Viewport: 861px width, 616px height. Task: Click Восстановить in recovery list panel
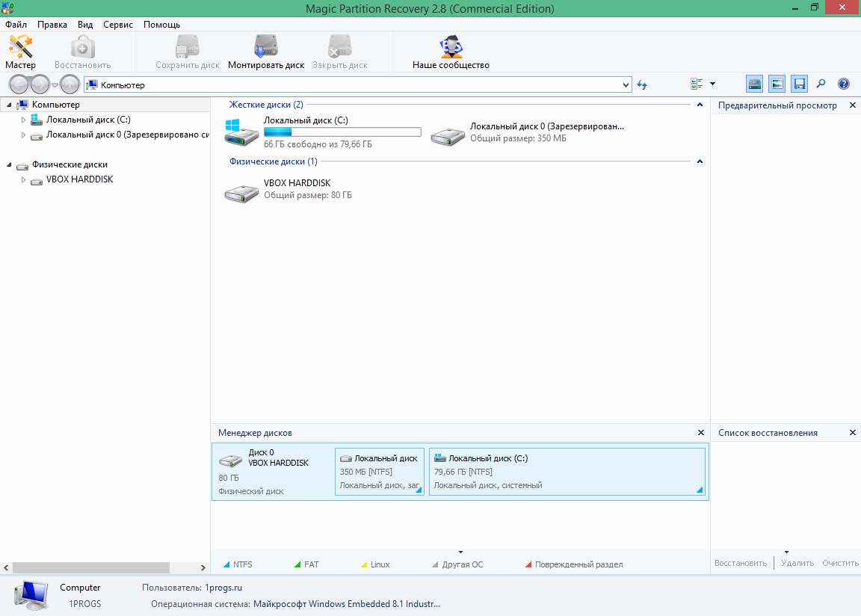(x=741, y=563)
